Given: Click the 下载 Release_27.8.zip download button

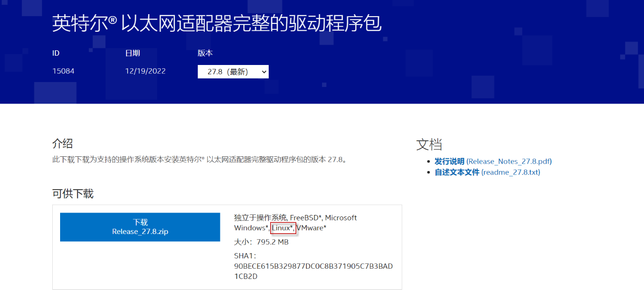Looking at the screenshot, I should 140,227.
